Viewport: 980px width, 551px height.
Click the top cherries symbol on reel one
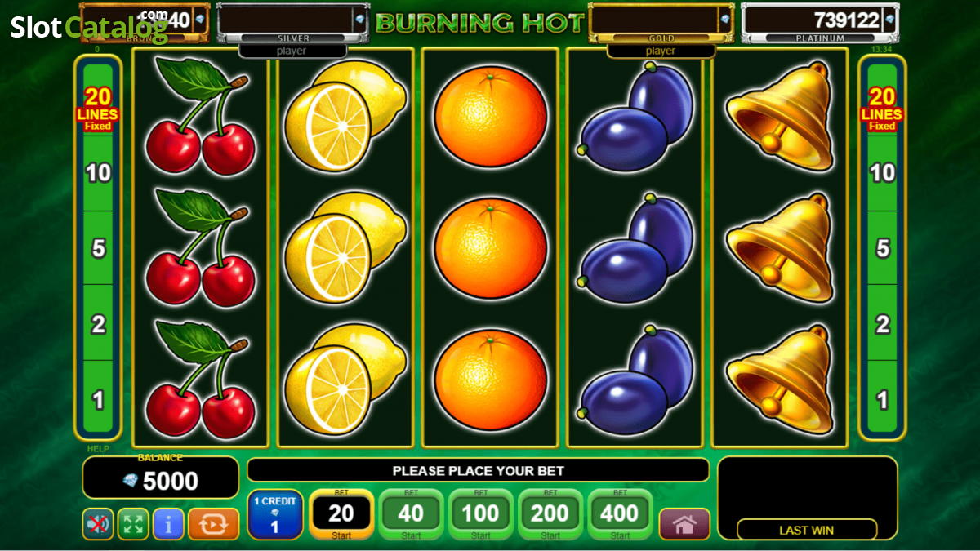coord(200,116)
